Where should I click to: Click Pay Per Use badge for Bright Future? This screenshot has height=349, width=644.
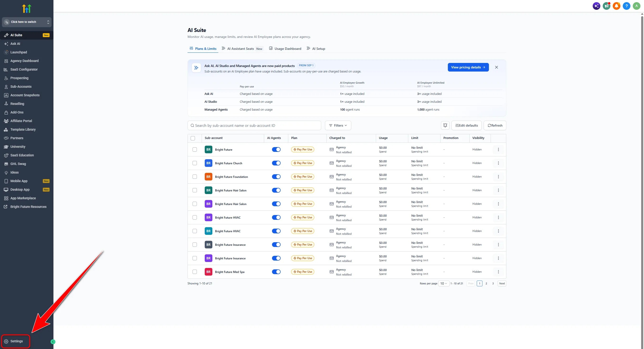click(x=303, y=149)
